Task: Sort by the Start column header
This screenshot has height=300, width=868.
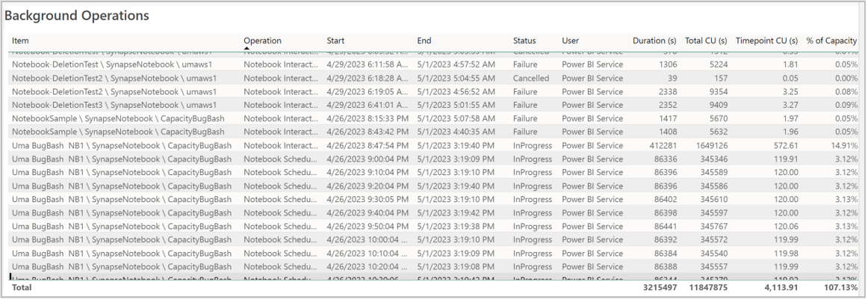Action: click(335, 40)
